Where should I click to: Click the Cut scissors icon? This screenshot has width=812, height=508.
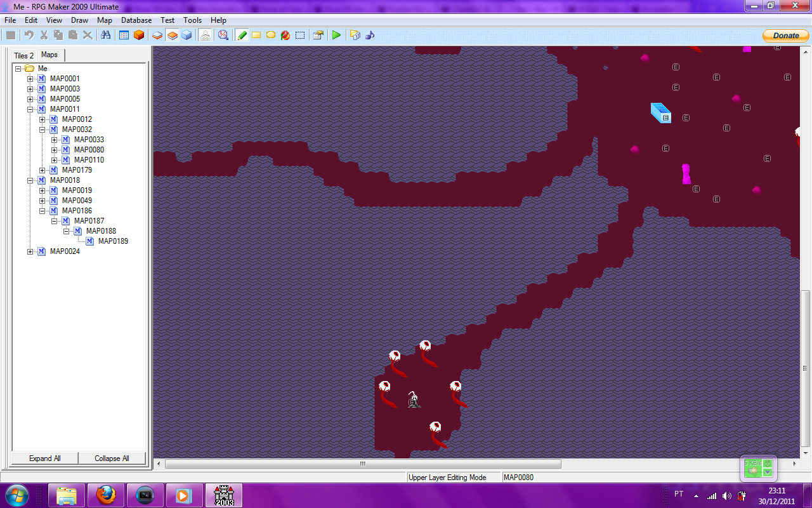pos(44,36)
